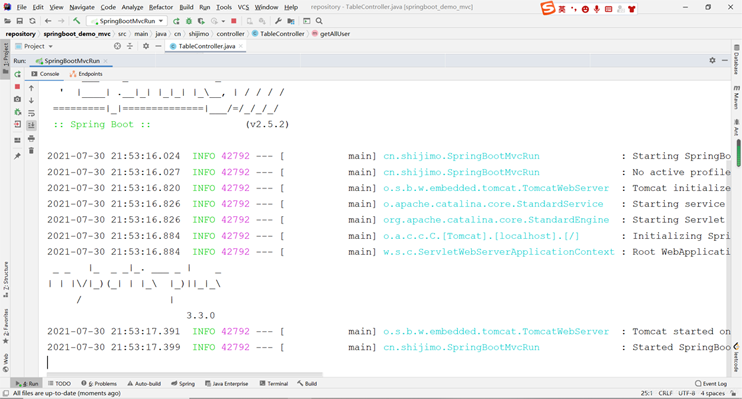742x399 pixels.
Task: Open the File menu
Action: (x=21, y=7)
